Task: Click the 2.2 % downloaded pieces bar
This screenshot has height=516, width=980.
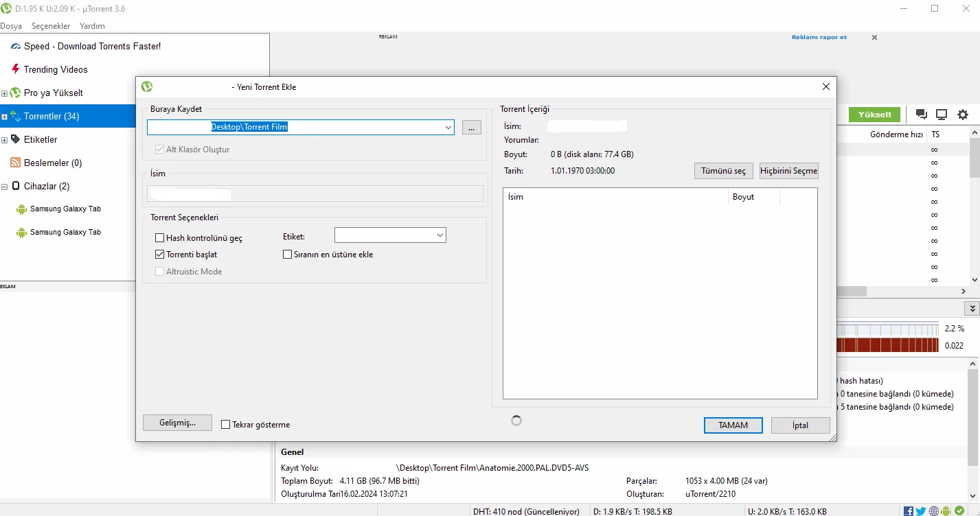Action: [888, 329]
